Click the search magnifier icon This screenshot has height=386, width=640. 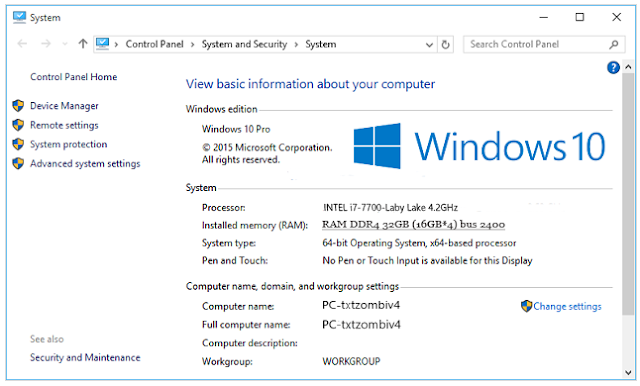pos(613,44)
